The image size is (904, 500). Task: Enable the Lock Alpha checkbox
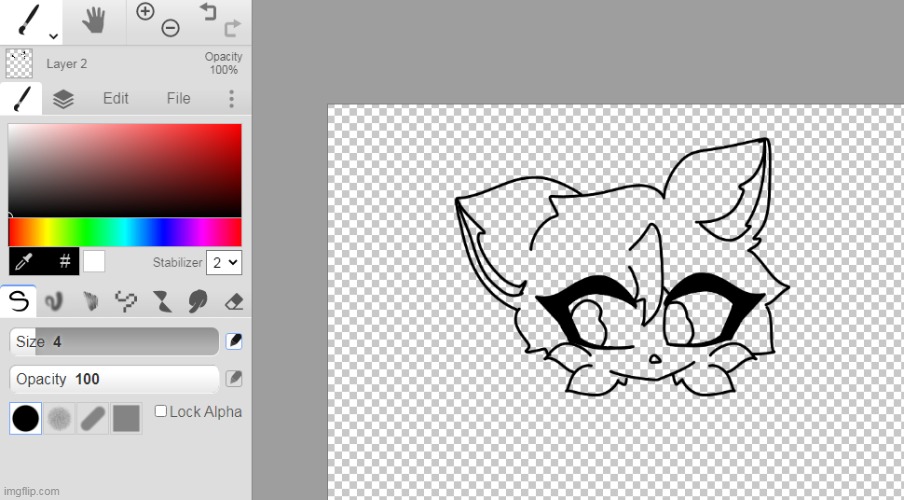coord(161,411)
